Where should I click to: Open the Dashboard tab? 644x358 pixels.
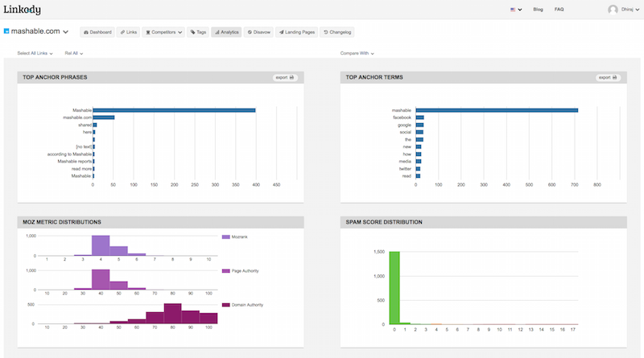[97, 32]
